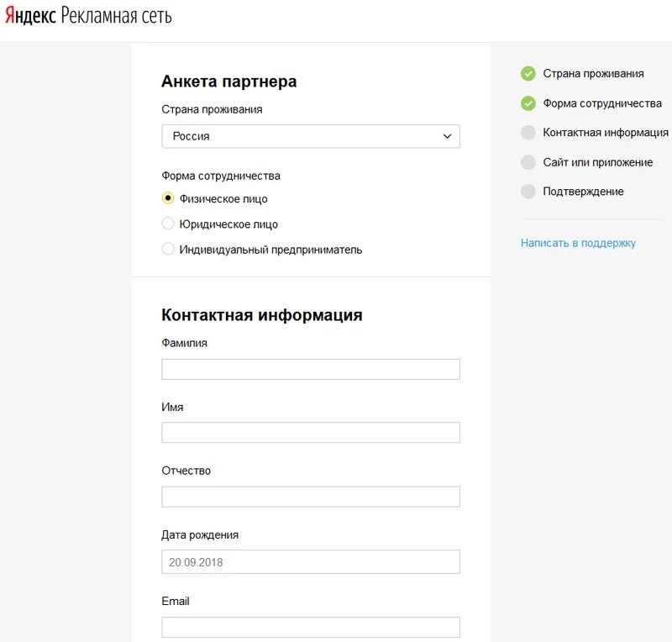
Task: Select the Физическое лицо radio button
Action: pos(168,199)
